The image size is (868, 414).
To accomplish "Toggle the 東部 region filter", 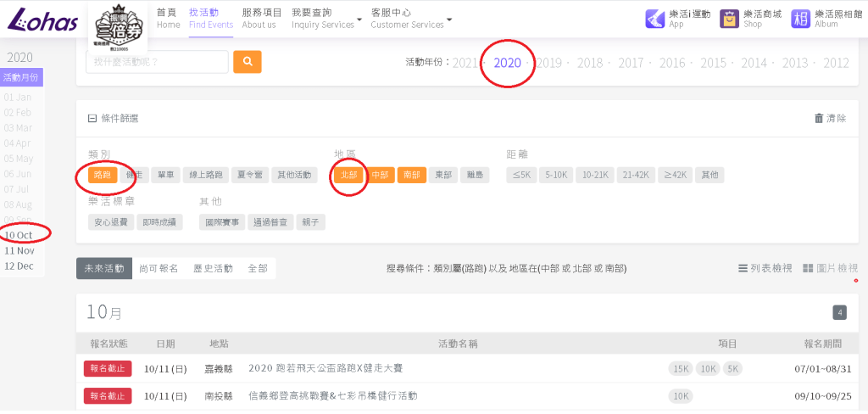I will pyautogui.click(x=443, y=175).
